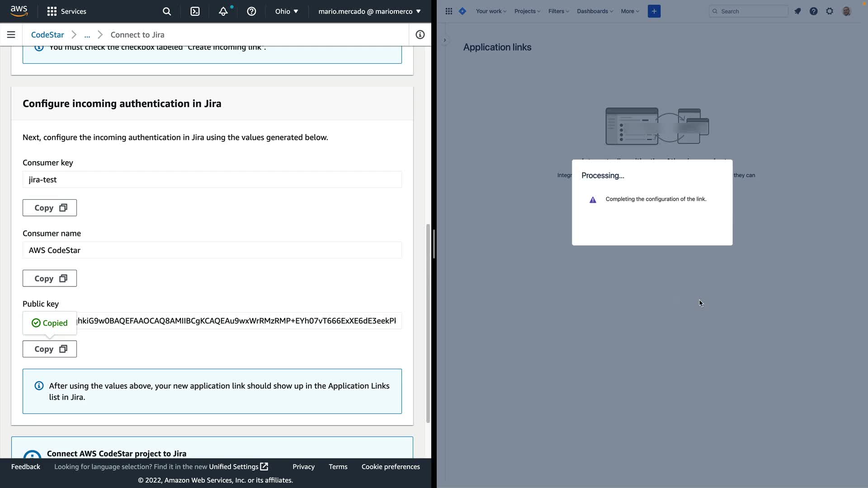The image size is (868, 488).
Task: Open AWS notifications bell
Action: pyautogui.click(x=223, y=11)
